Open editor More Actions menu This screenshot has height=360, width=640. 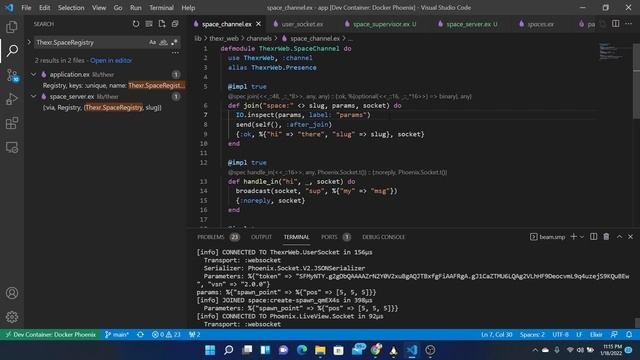[x=629, y=24]
